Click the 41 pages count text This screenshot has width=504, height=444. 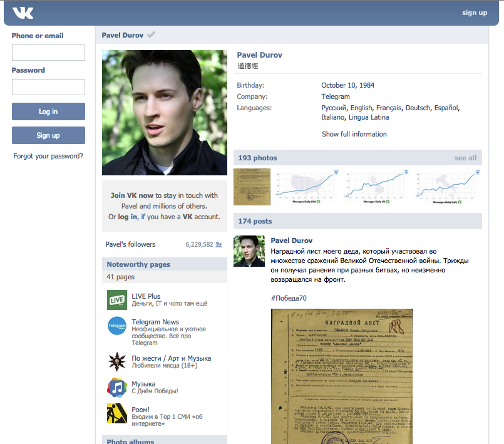coord(121,277)
